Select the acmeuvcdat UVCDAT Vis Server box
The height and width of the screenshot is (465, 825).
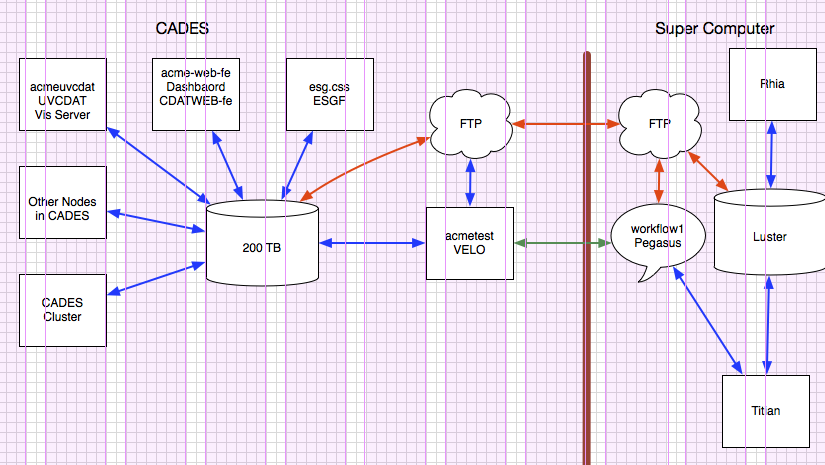[x=63, y=95]
